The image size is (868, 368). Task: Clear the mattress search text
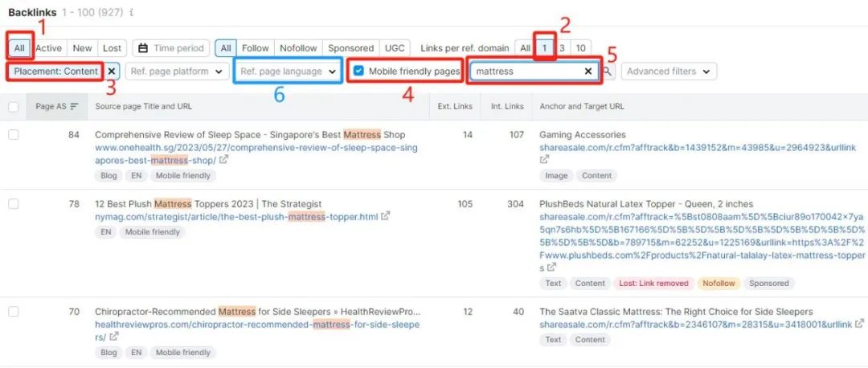(588, 72)
